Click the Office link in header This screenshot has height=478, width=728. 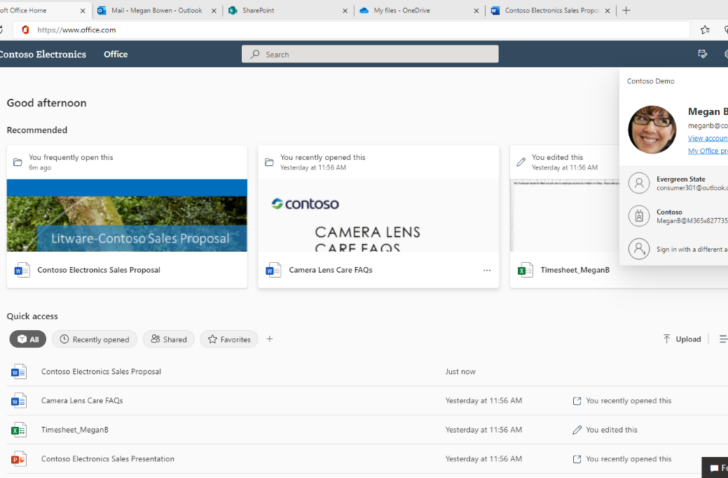click(116, 54)
